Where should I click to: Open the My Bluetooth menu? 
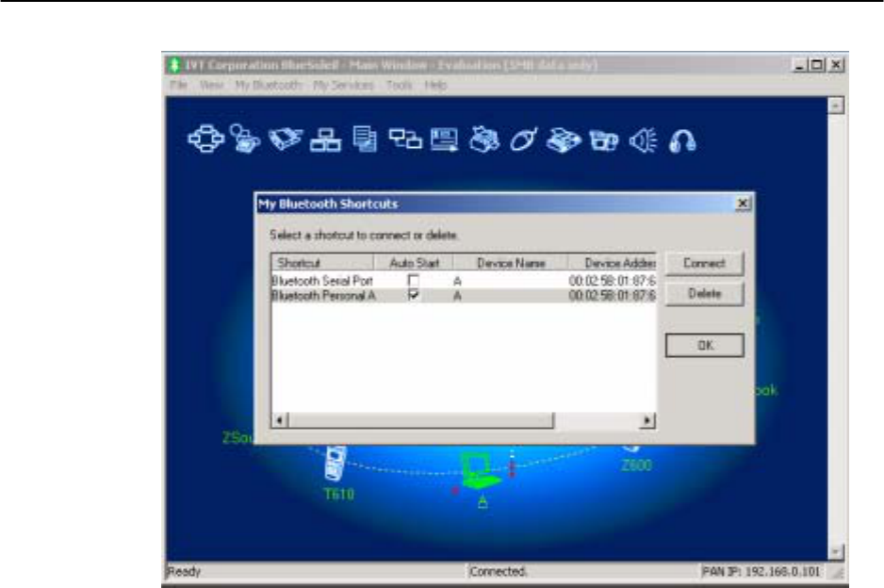(269, 85)
